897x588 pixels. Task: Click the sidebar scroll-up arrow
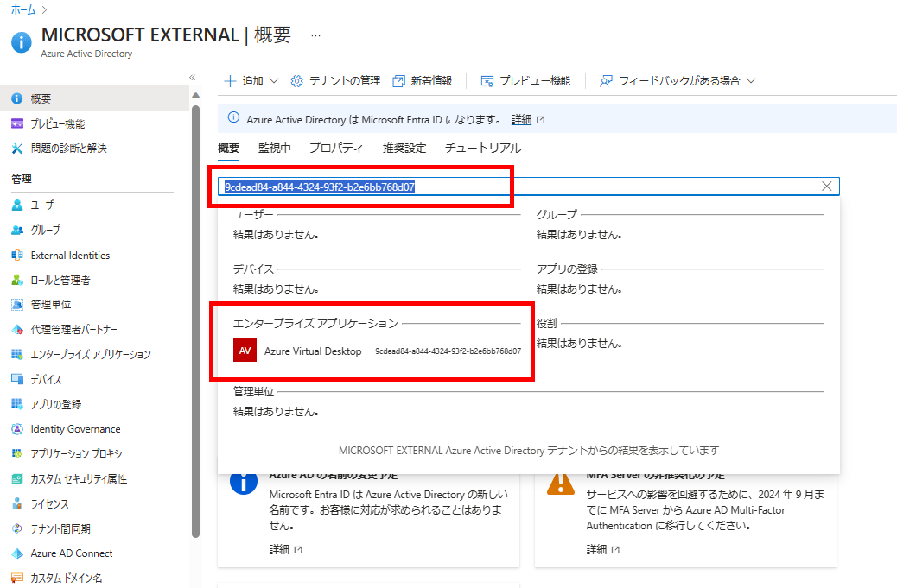point(195,96)
